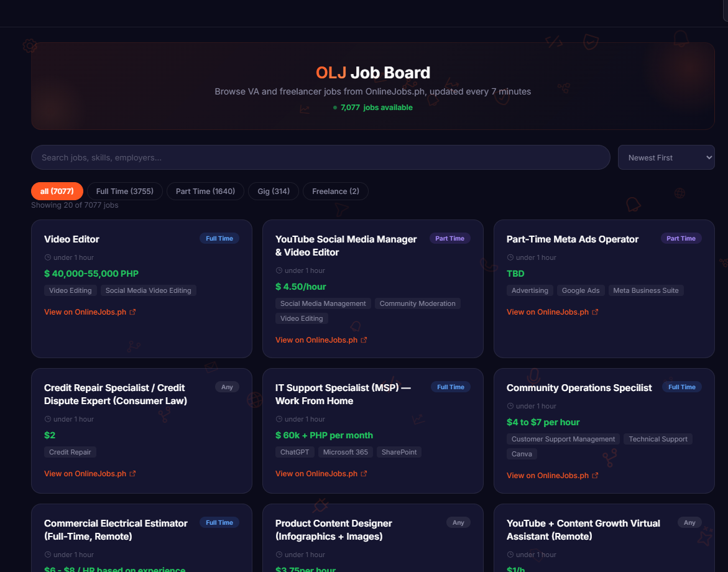Click the green dot beside jobs available count
728x572 pixels.
tap(335, 107)
